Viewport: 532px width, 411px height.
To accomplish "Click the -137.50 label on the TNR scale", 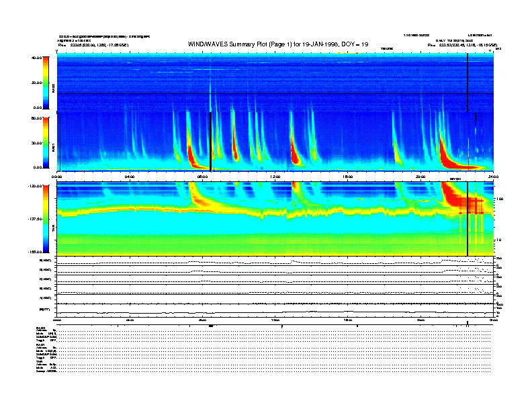I will (x=35, y=219).
